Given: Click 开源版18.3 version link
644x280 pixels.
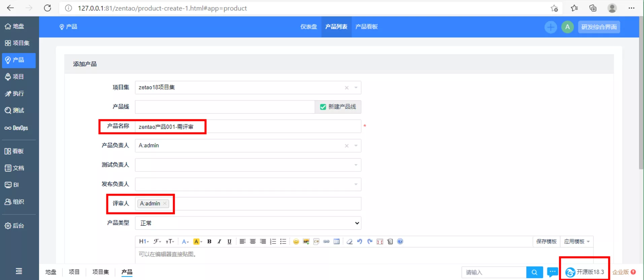Looking at the screenshot, I should [x=585, y=272].
